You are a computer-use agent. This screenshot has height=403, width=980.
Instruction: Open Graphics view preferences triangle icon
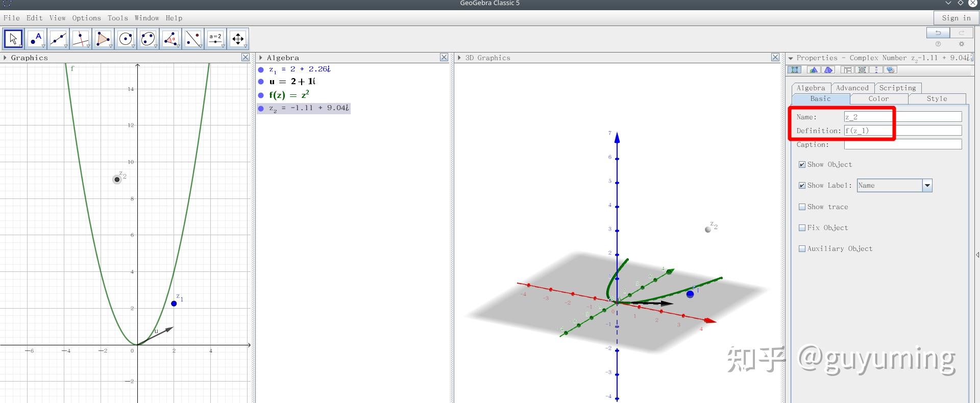[x=814, y=70]
